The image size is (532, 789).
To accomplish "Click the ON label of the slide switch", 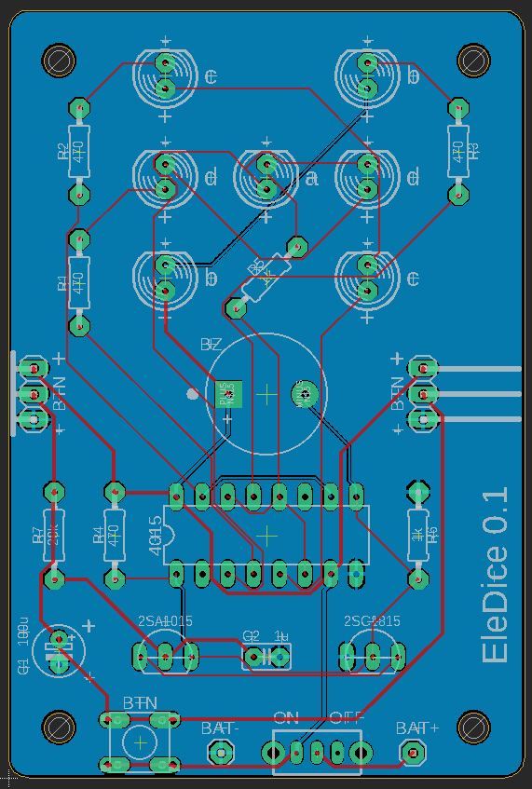I will pyautogui.click(x=286, y=717).
